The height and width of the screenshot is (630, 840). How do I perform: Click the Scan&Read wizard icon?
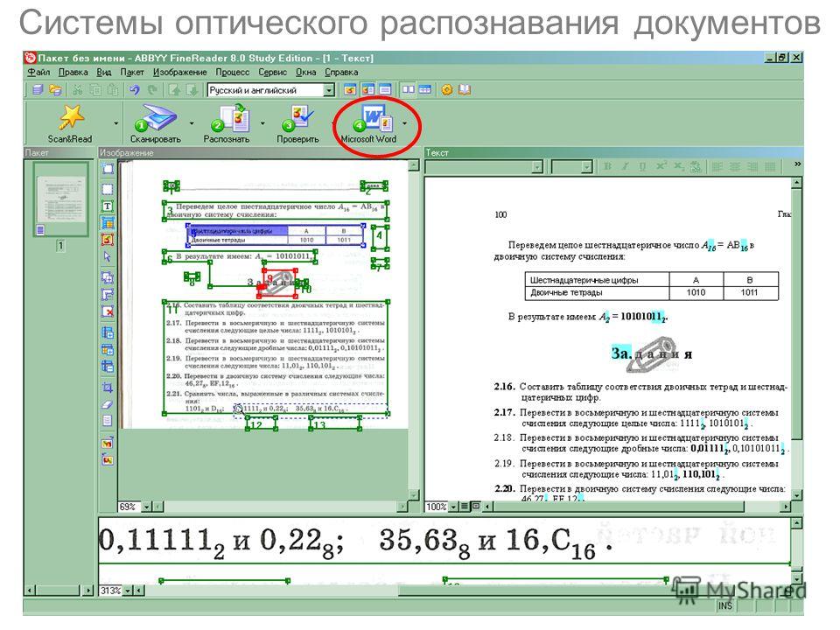(x=71, y=117)
